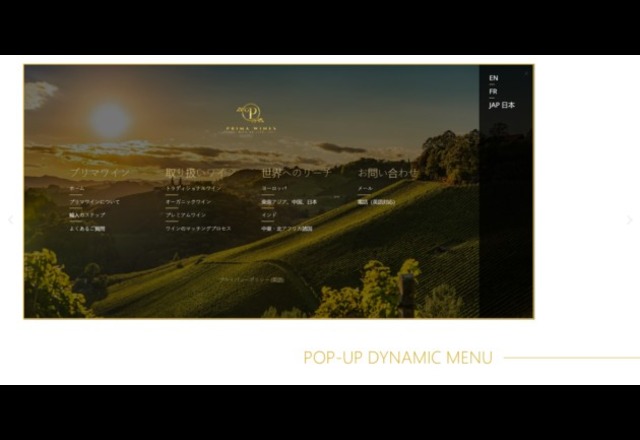Screen dimensions: 640x440
Task: Click the privacy policy link at bottom
Action: [252, 280]
